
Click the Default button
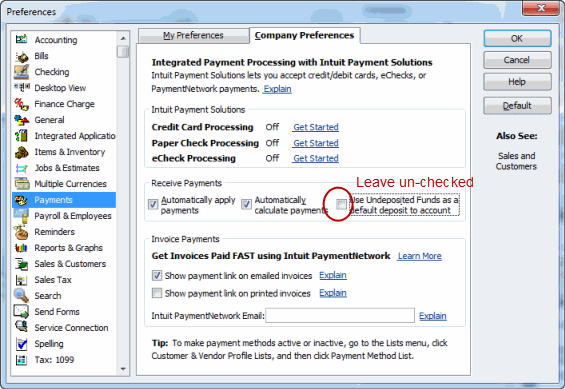[517, 106]
